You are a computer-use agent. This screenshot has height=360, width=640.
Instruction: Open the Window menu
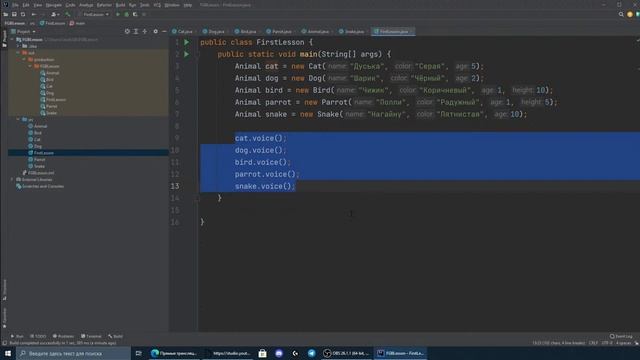(172, 5)
